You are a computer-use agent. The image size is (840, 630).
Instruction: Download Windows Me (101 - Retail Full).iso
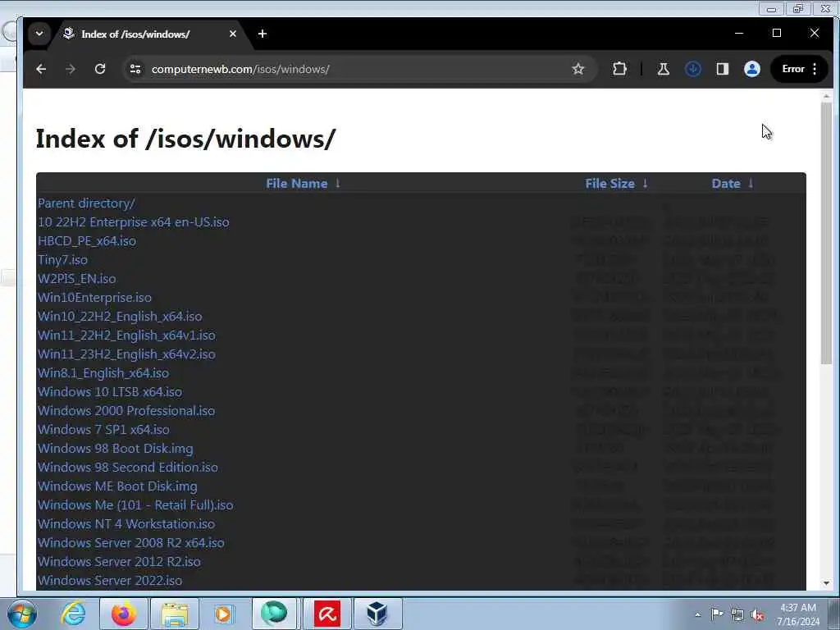point(135,505)
